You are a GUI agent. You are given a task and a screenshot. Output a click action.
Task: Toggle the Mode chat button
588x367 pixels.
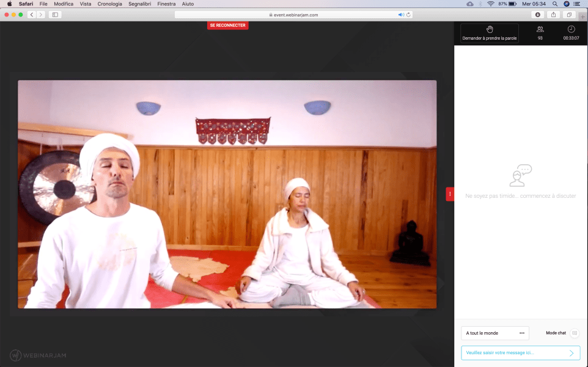[574, 333]
